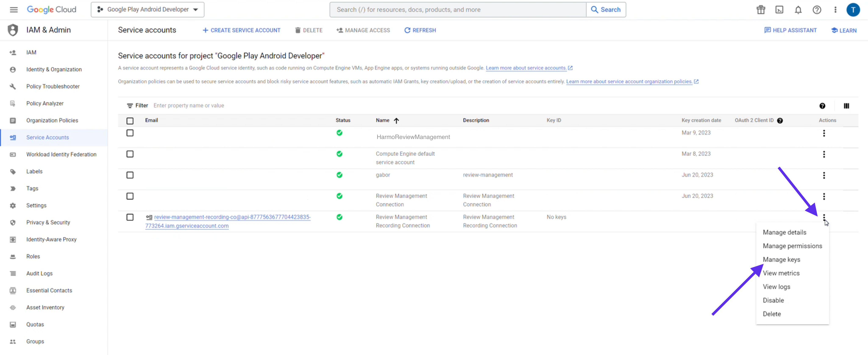
Task: Open the gift free trial icon
Action: 761,10
